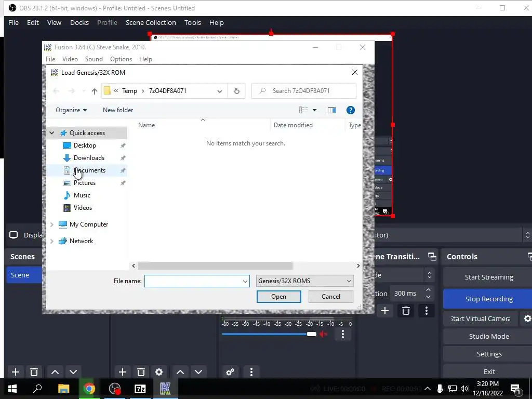
Task: Go up one folder level in the dialog
Action: pyautogui.click(x=95, y=91)
